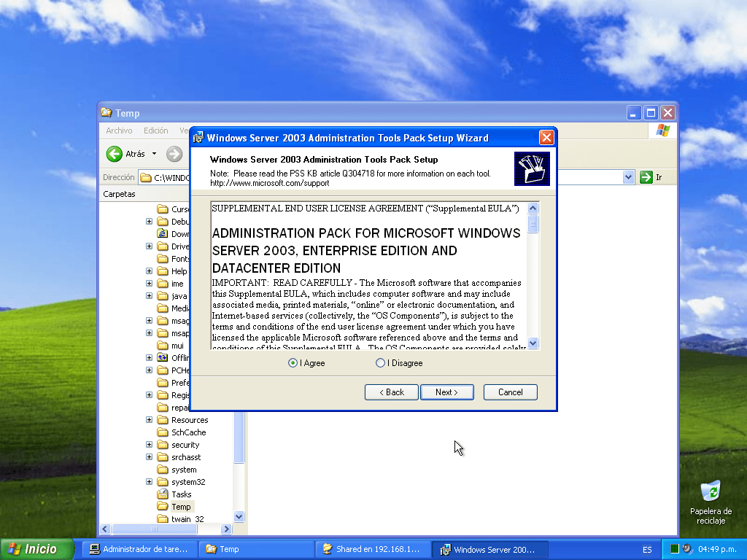Screen dimensions: 747x560
Task: Expand the Resources folder tree node
Action: pos(150,420)
